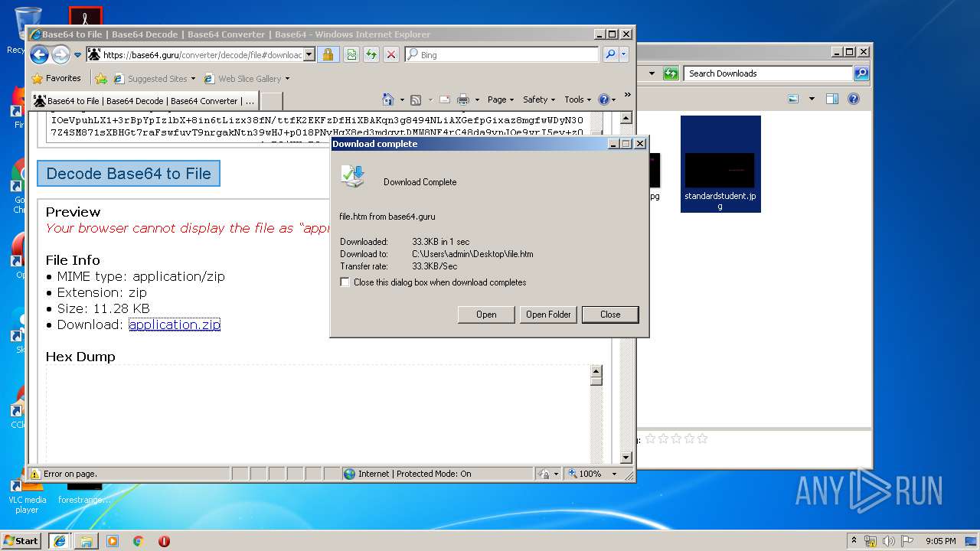This screenshot has width=980, height=551.
Task: Open the IE Help icon menu
Action: coord(606,99)
